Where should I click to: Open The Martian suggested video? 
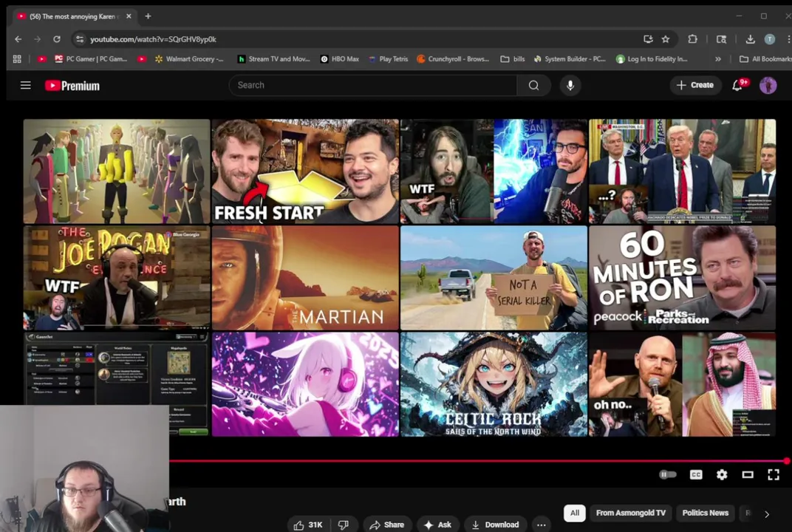305,278
